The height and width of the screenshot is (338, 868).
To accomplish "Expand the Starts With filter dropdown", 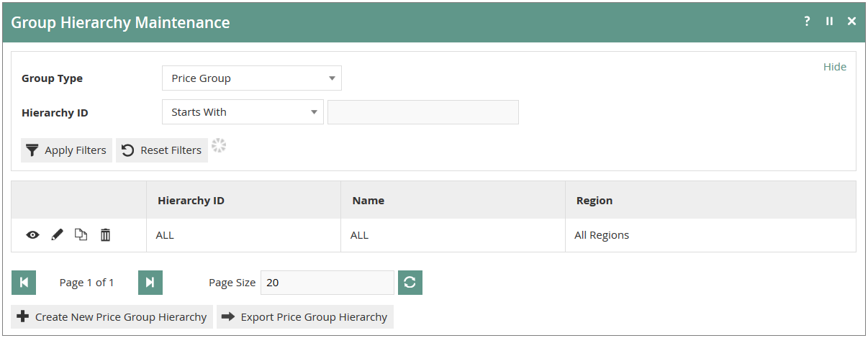I will pos(243,112).
